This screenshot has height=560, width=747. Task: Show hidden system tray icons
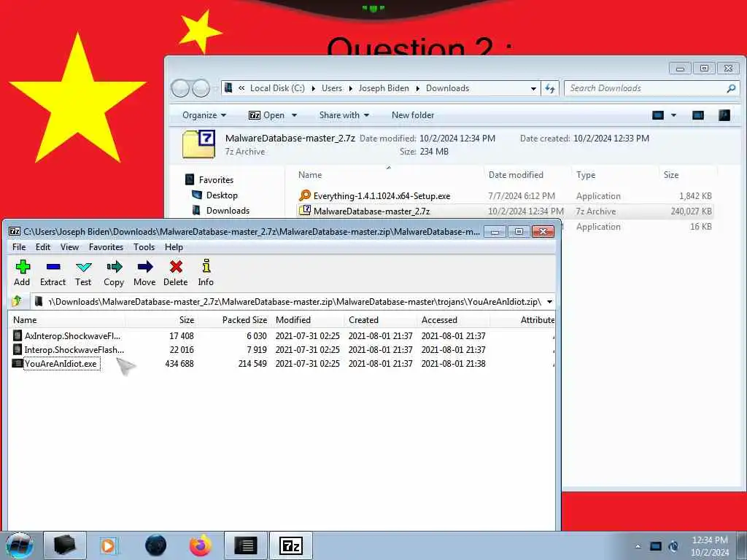pos(638,546)
